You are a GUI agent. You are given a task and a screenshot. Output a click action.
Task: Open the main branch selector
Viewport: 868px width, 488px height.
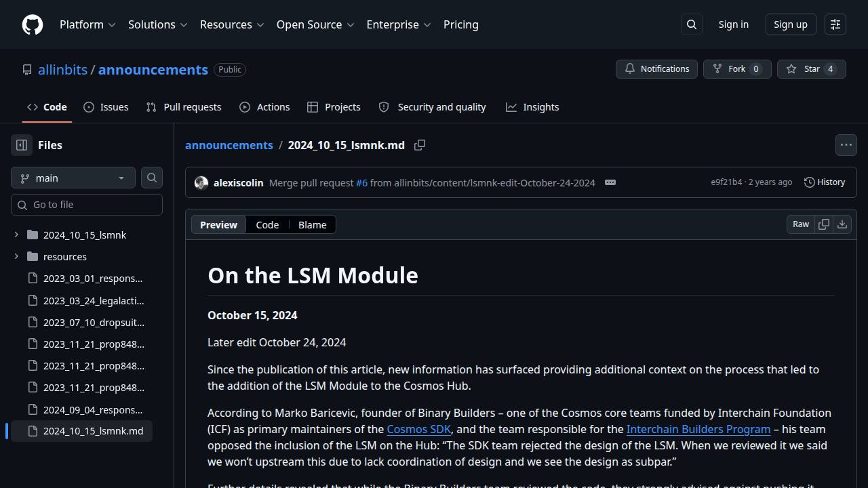click(x=73, y=178)
